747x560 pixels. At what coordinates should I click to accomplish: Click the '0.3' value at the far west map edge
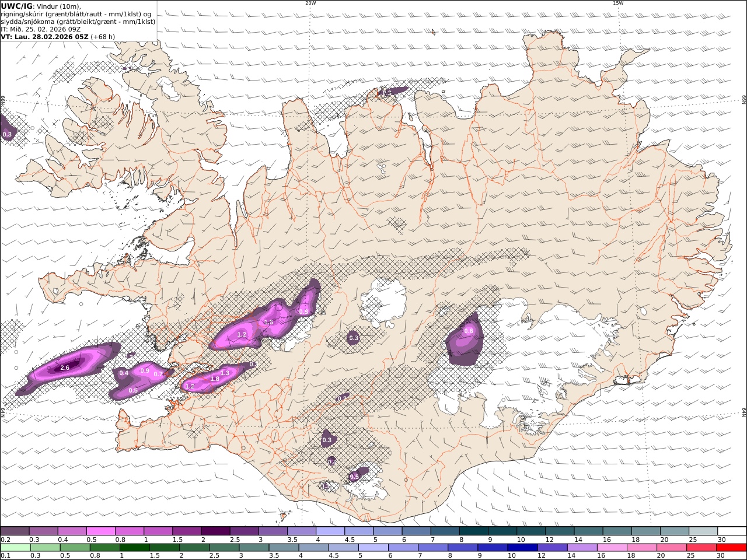coord(7,135)
